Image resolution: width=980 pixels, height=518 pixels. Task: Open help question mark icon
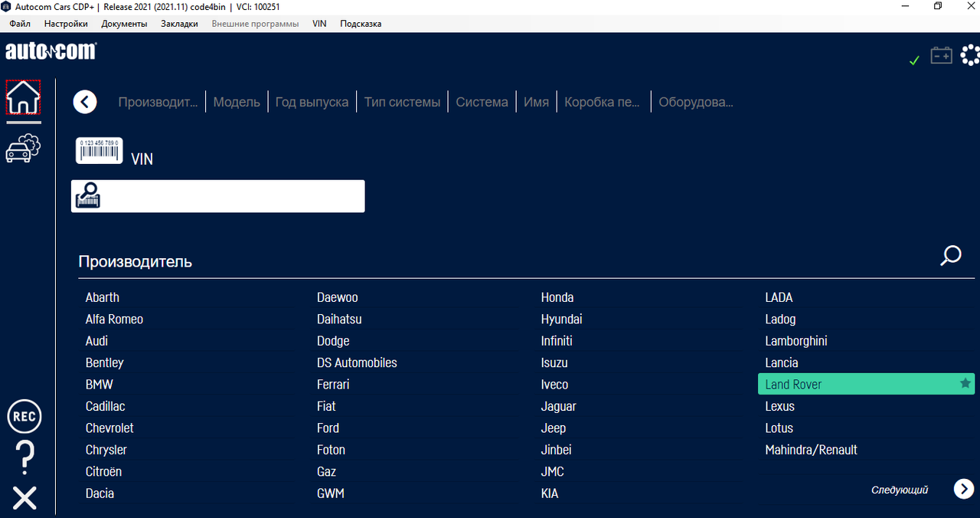(24, 457)
